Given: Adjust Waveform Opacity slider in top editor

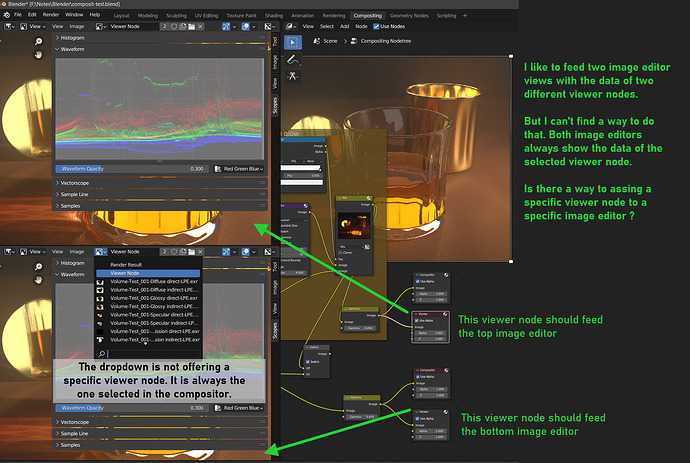Looking at the screenshot, I should [132, 169].
